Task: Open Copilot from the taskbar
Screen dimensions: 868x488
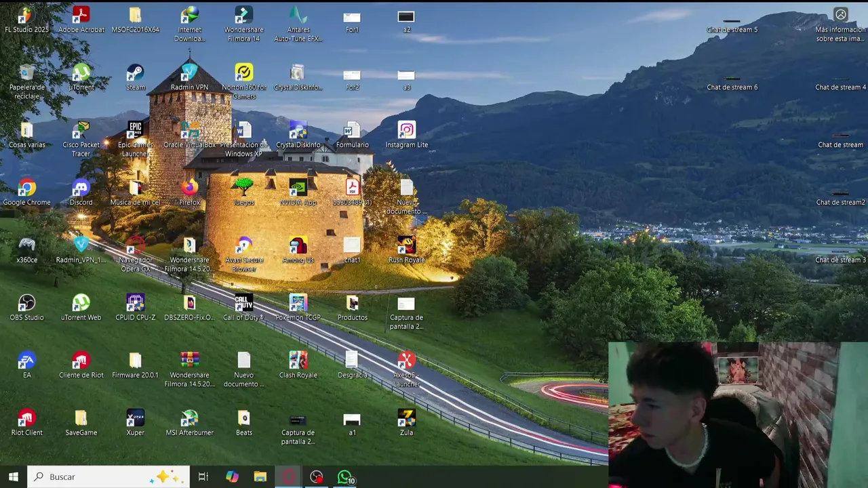Action: [x=232, y=476]
